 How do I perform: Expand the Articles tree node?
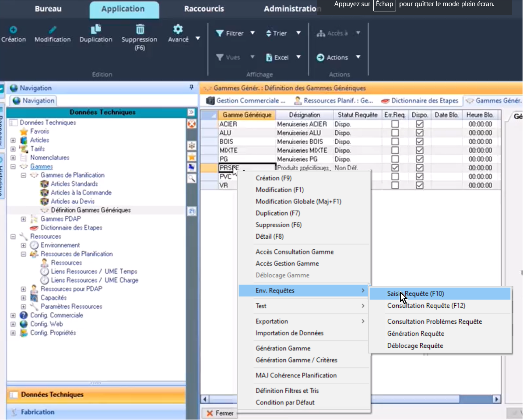(13, 140)
